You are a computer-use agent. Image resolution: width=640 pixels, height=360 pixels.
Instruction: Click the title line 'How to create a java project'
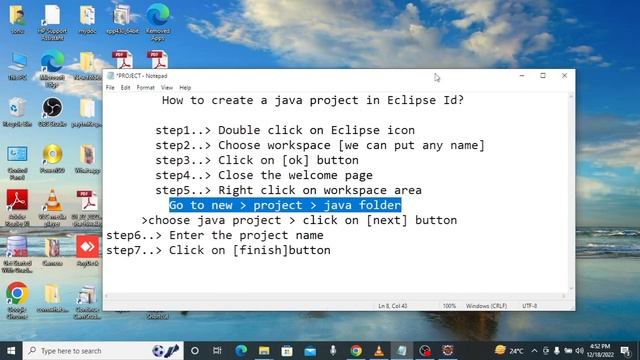(313, 100)
